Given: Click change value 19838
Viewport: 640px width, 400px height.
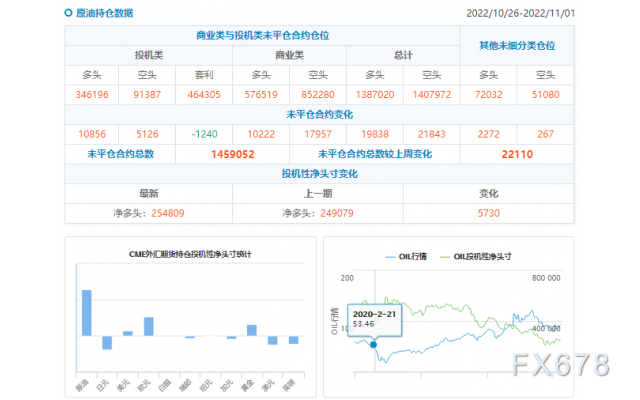Looking at the screenshot, I should pyautogui.click(x=375, y=134).
